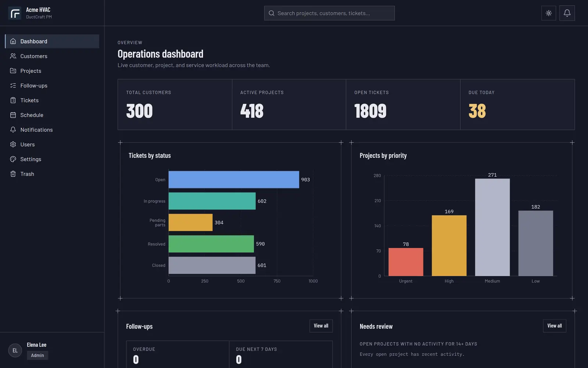Click the Due next 7 days card
This screenshot has width=588, height=368.
281,354
